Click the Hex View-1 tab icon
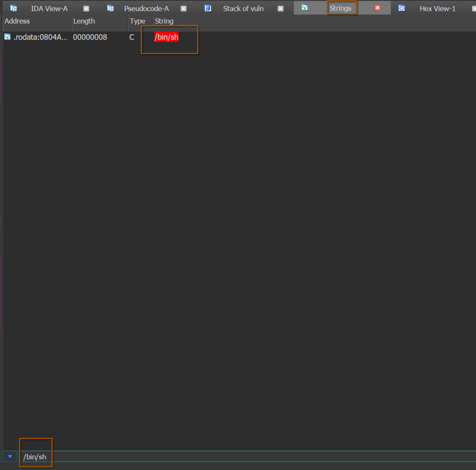476x470 pixels. point(402,8)
